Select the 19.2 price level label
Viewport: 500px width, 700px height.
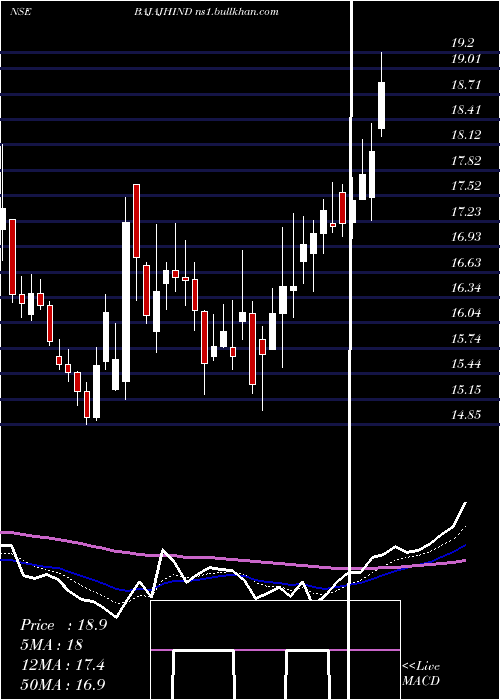pos(462,43)
